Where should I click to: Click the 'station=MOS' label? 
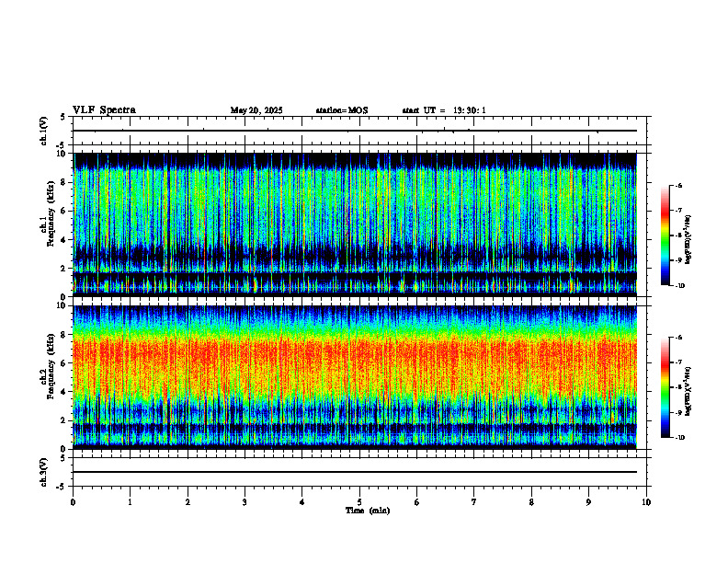(x=342, y=110)
